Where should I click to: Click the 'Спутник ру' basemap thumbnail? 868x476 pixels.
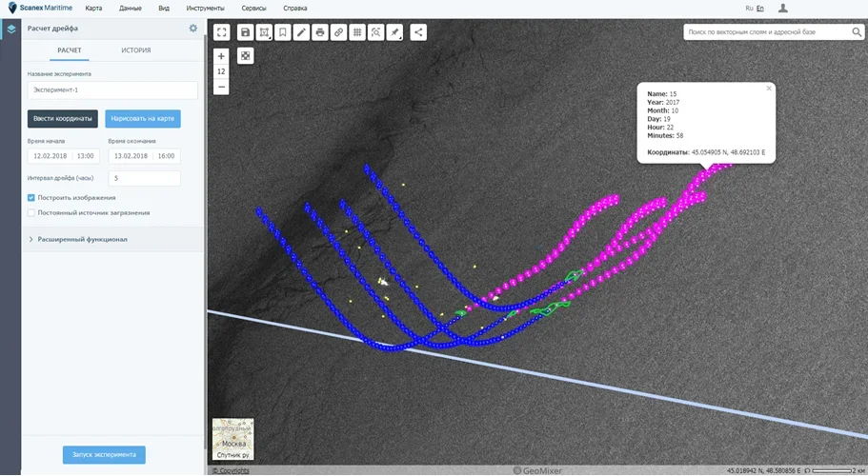coord(232,441)
